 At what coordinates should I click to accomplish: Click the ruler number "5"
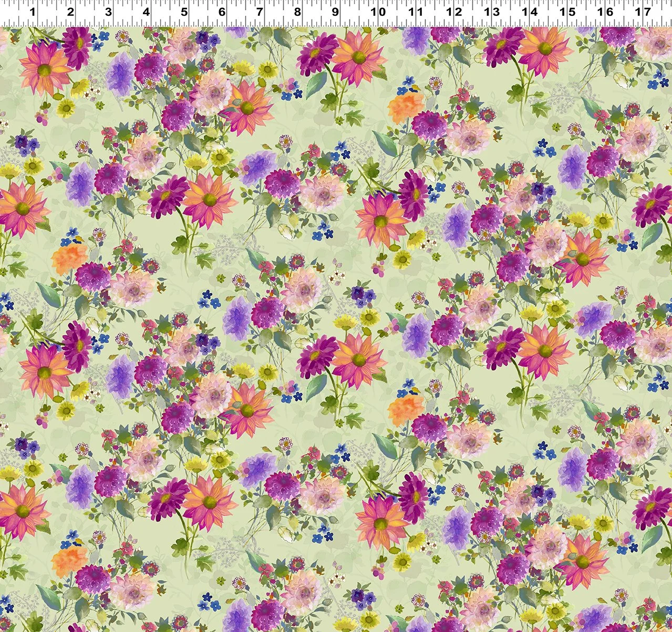[x=184, y=12]
